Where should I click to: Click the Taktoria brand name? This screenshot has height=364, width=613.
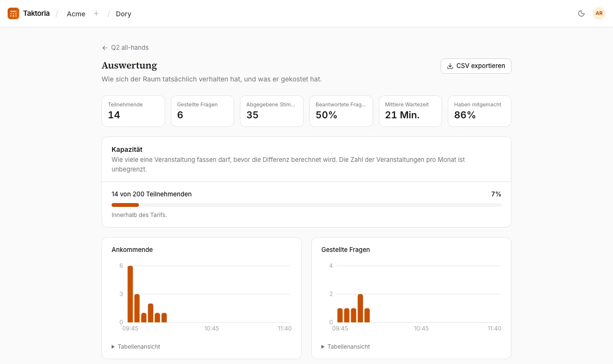[x=36, y=13]
